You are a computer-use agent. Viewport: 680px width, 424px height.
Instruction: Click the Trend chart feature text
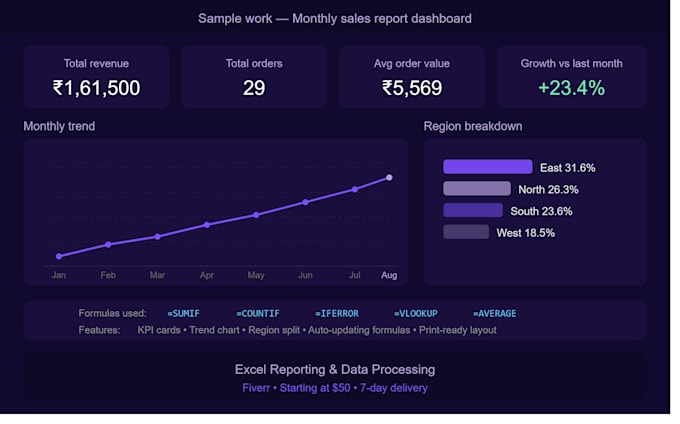click(214, 330)
